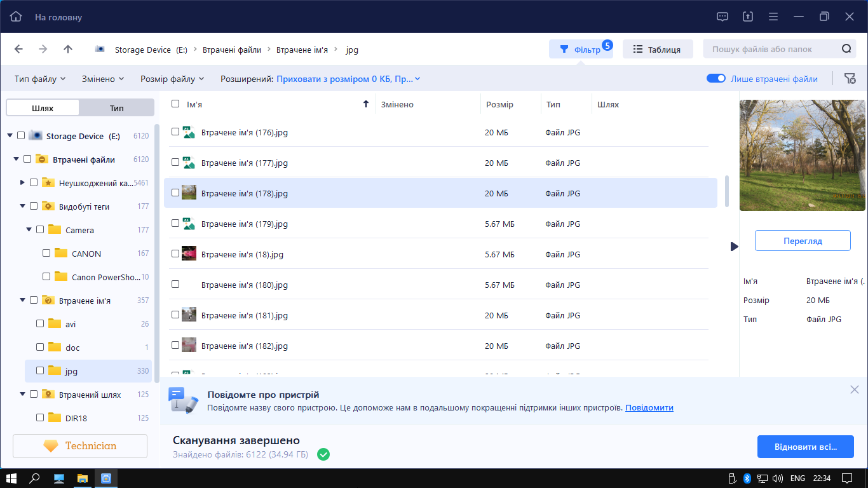Tick the avi folder checkbox in tree
The image size is (868, 488).
(x=40, y=323)
